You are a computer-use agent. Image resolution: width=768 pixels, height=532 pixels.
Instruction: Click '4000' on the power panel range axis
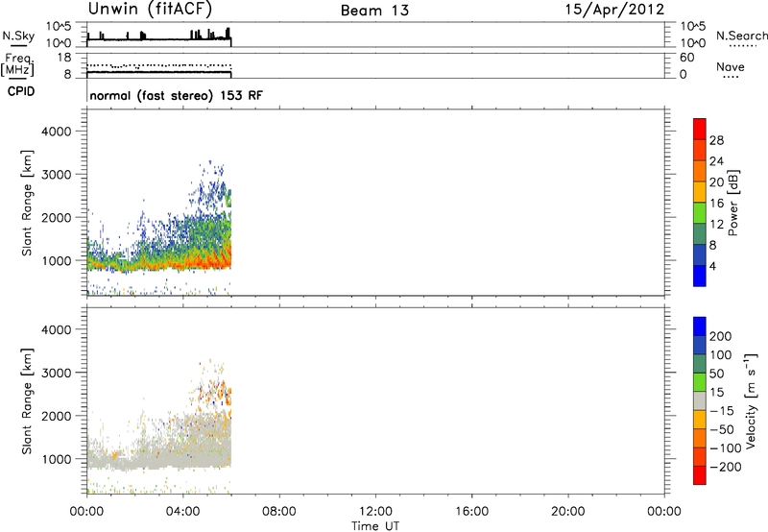(57, 132)
